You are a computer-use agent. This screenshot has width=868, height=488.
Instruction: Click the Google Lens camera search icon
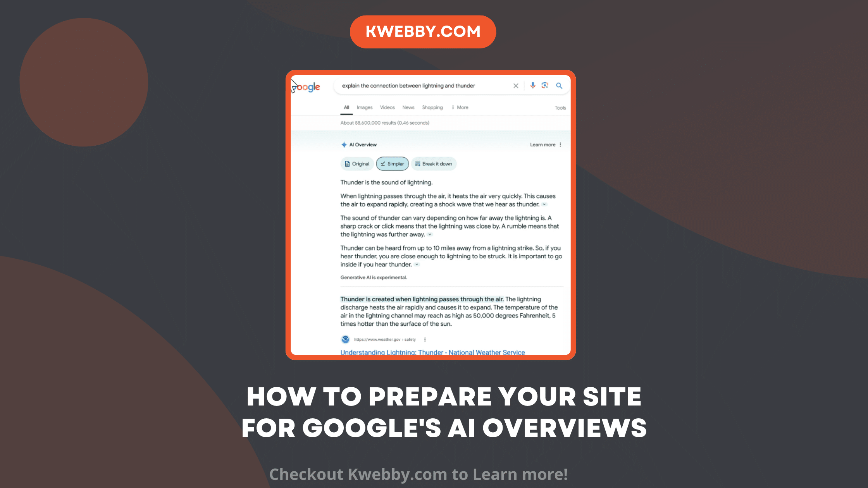click(x=544, y=86)
